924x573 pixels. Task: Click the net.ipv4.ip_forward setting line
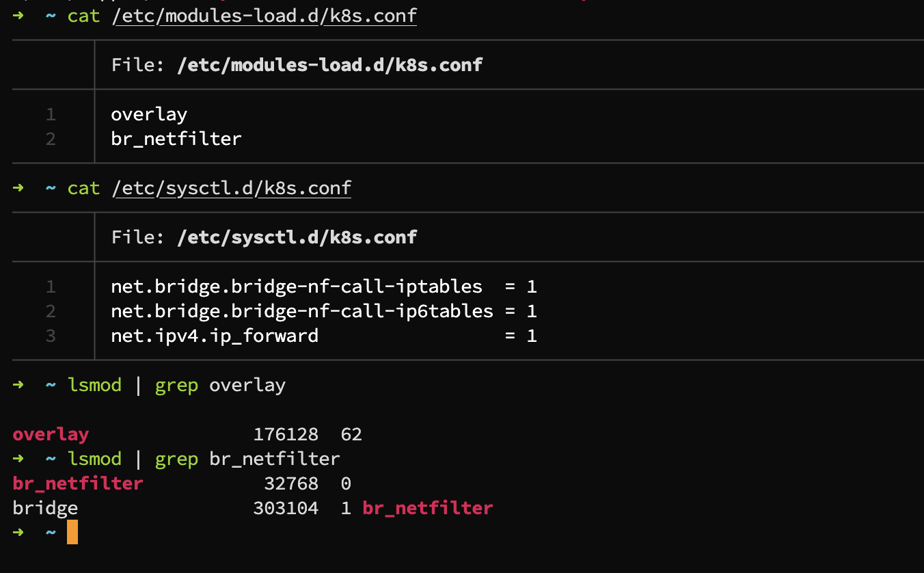[324, 336]
